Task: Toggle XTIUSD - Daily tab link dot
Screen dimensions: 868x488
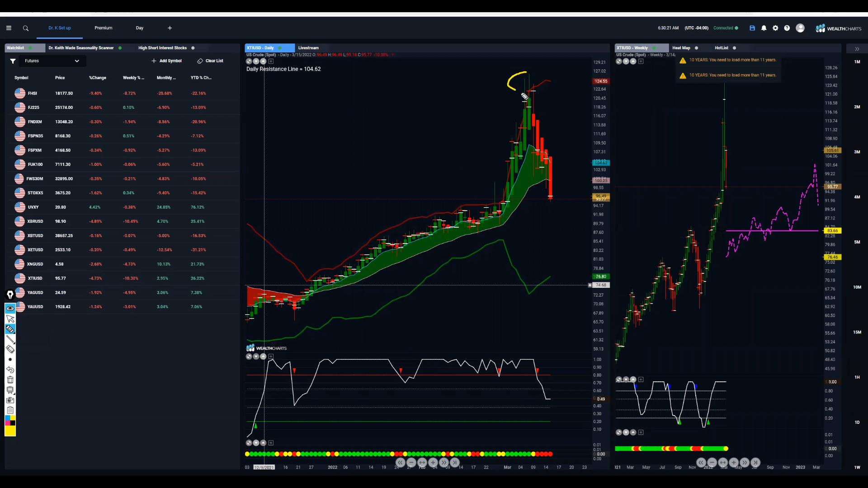Action: (x=280, y=48)
